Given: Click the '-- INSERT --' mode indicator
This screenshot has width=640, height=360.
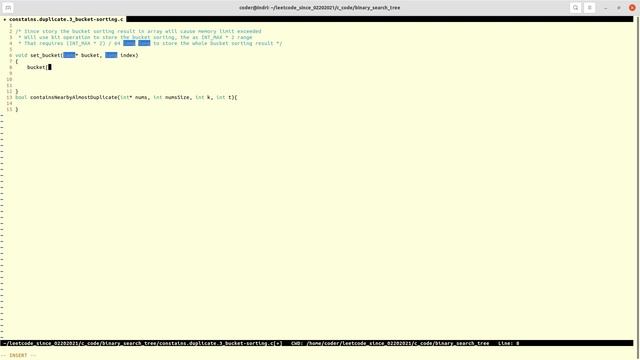Looking at the screenshot, I should coord(18,356).
